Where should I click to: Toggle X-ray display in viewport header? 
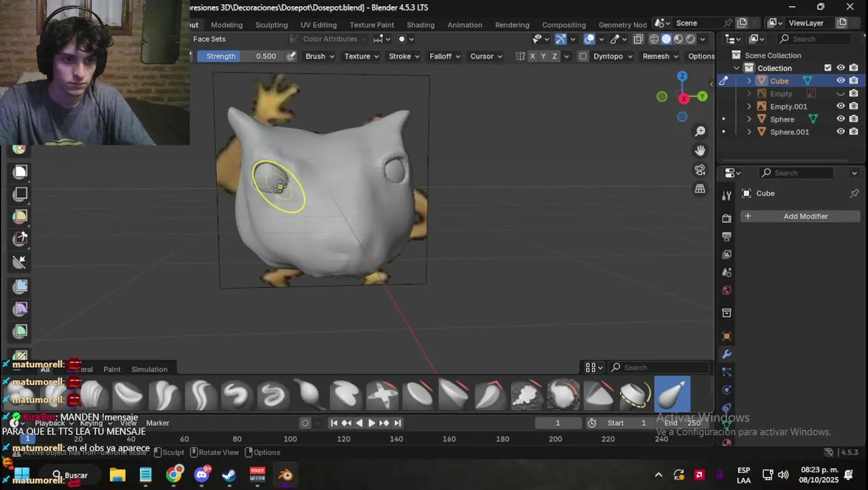coord(638,39)
